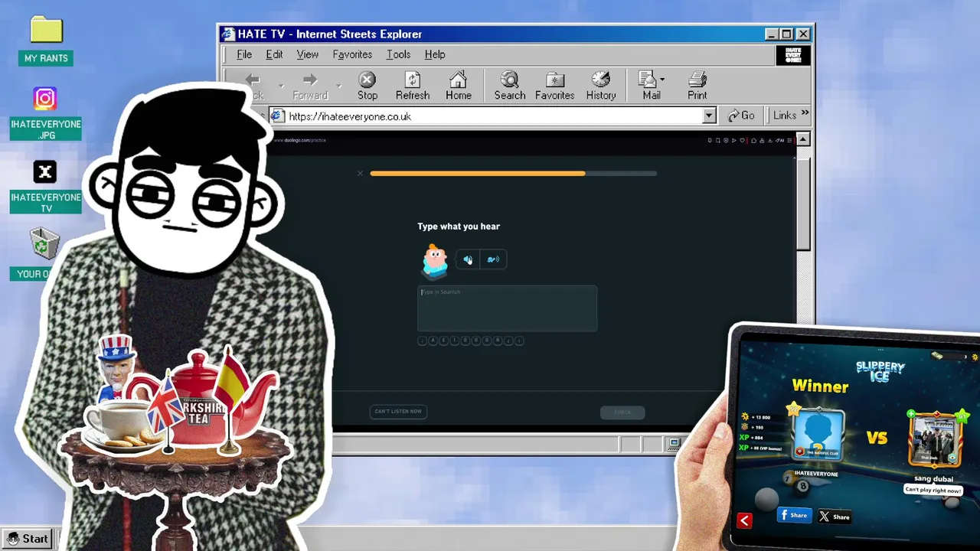Click the SLIPPERY ICE title on tablet
Screen dimensions: 980x551
[x=880, y=371]
